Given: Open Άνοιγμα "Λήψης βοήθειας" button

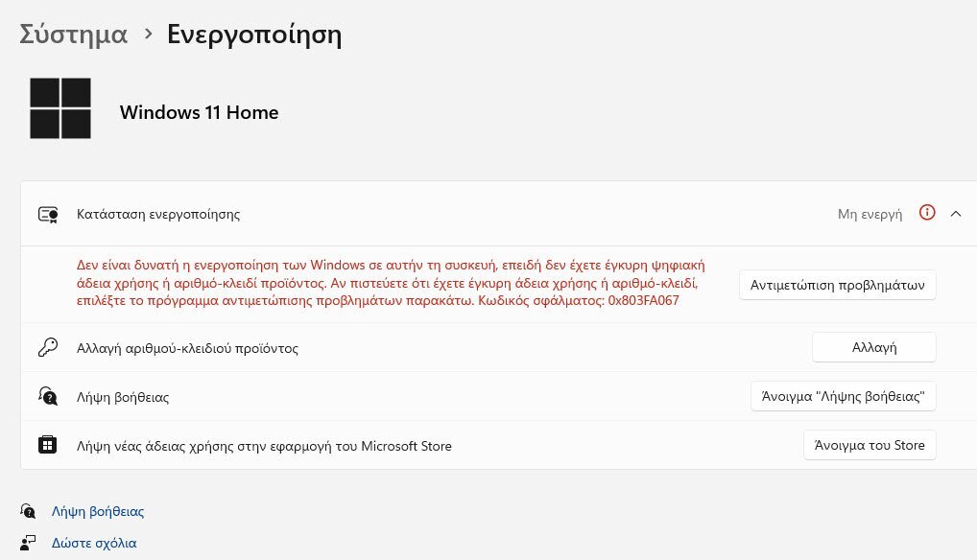Looking at the screenshot, I should 844,396.
